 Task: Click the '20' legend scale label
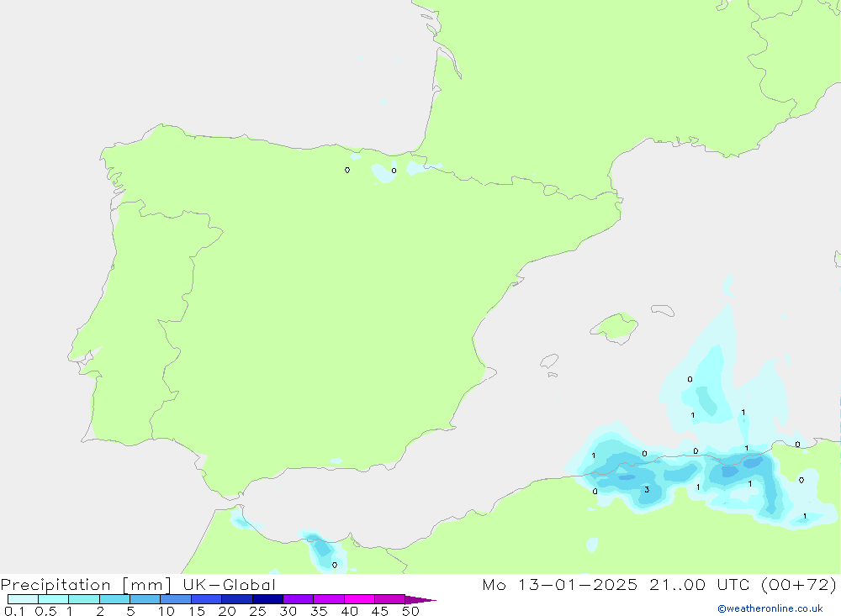point(227,611)
